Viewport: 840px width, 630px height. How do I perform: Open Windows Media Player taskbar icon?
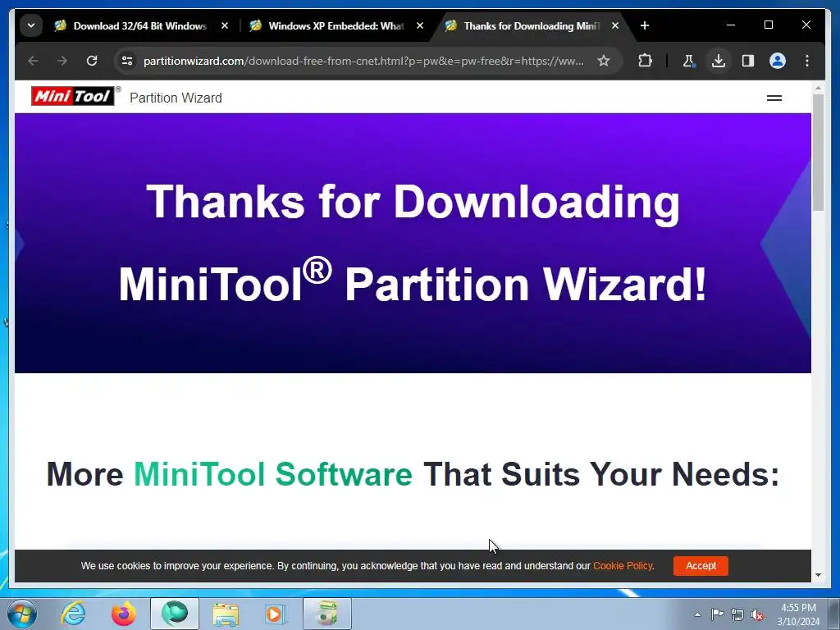pos(276,614)
